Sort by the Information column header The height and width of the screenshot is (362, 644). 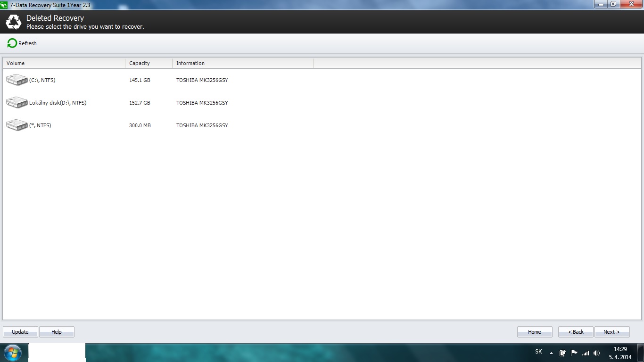[x=243, y=63]
